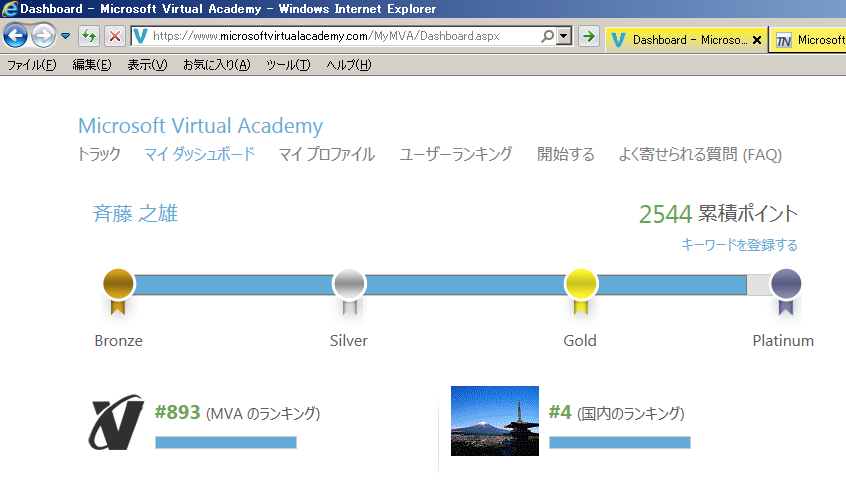The height and width of the screenshot is (486, 846).
Task: Click the Platinum medal icon
Action: (785, 286)
